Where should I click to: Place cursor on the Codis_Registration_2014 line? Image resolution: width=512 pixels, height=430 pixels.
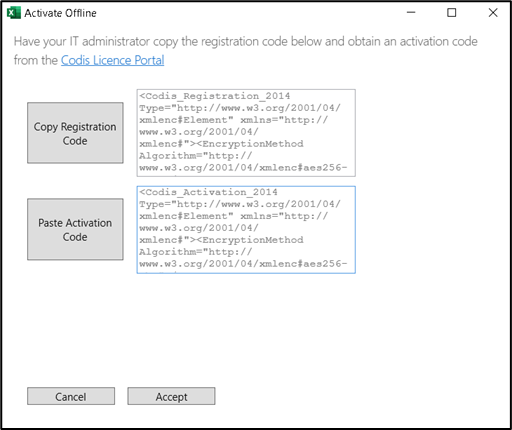click(215, 96)
